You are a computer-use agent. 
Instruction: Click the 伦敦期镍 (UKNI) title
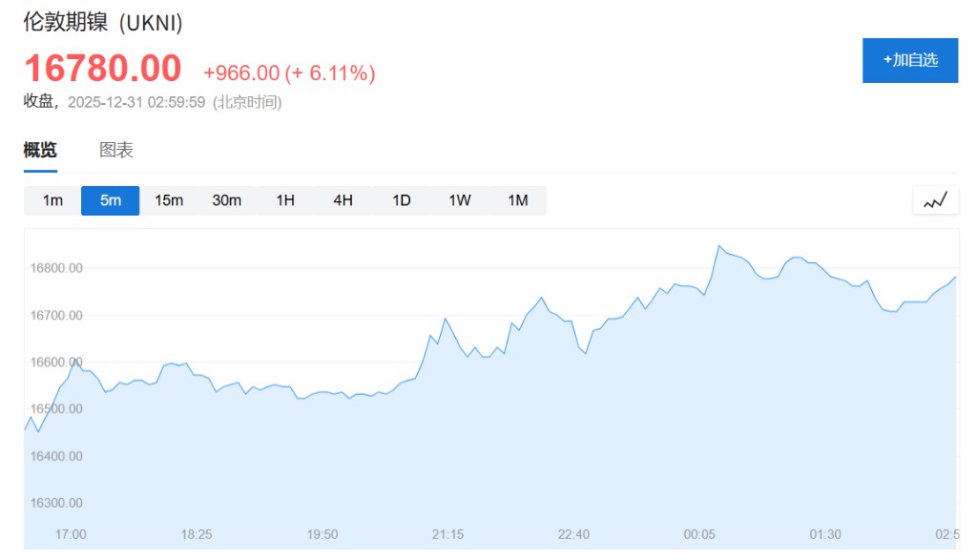103,23
